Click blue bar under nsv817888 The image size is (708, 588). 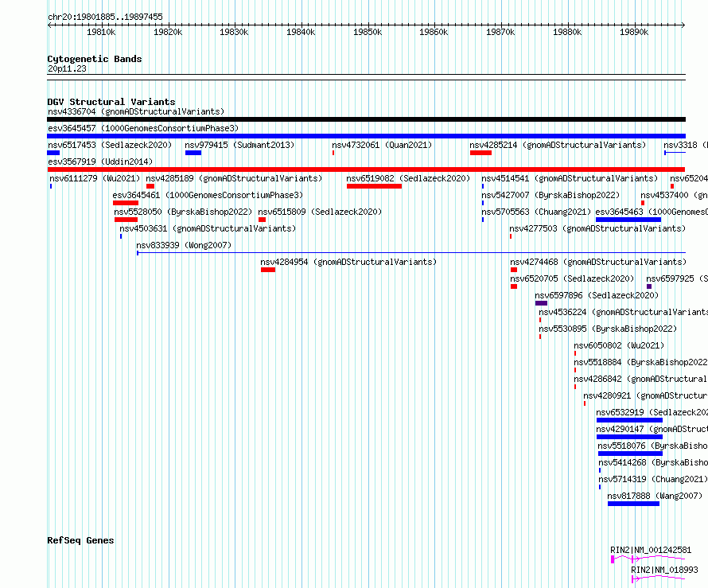[x=633, y=504]
